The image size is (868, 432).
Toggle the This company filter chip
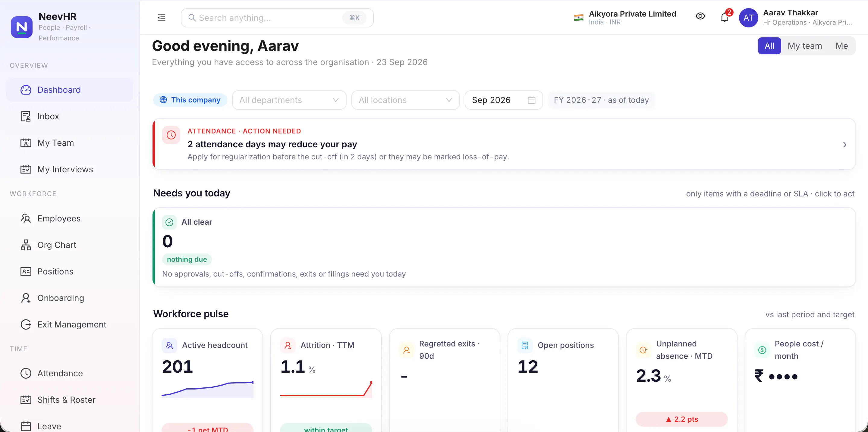click(x=190, y=100)
